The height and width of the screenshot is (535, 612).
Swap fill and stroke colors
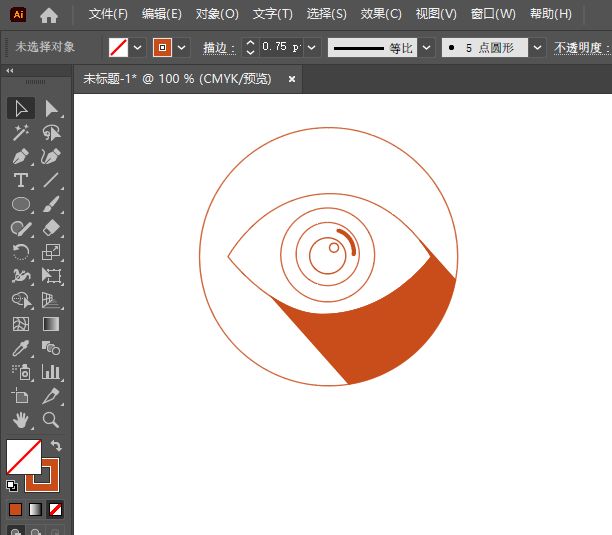point(57,446)
